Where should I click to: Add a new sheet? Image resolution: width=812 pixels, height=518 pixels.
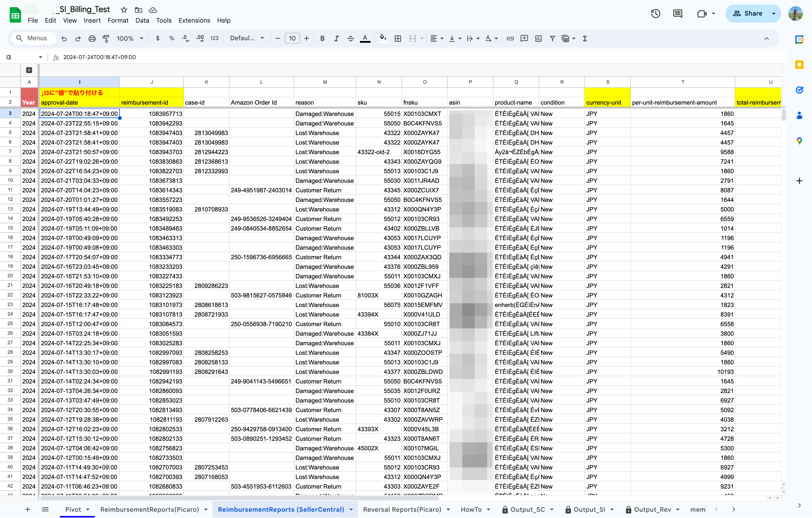(28, 509)
